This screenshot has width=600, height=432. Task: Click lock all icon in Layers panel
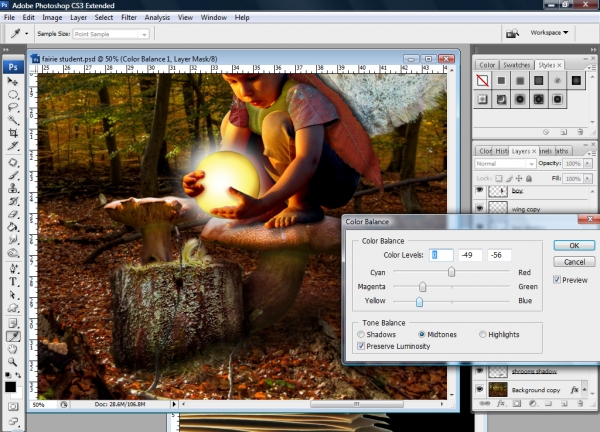pyautogui.click(x=529, y=178)
